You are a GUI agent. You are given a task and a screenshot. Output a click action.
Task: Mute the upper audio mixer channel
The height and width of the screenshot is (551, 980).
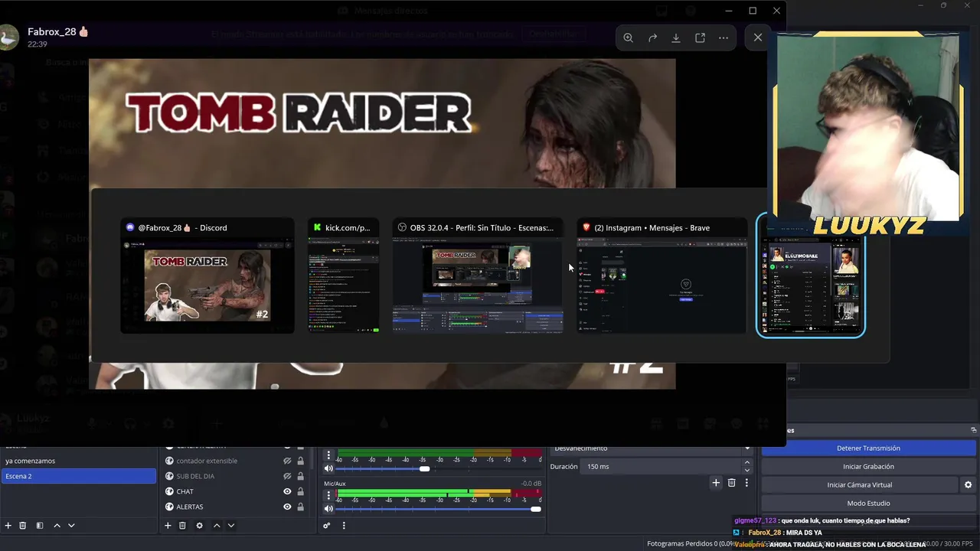click(x=328, y=468)
